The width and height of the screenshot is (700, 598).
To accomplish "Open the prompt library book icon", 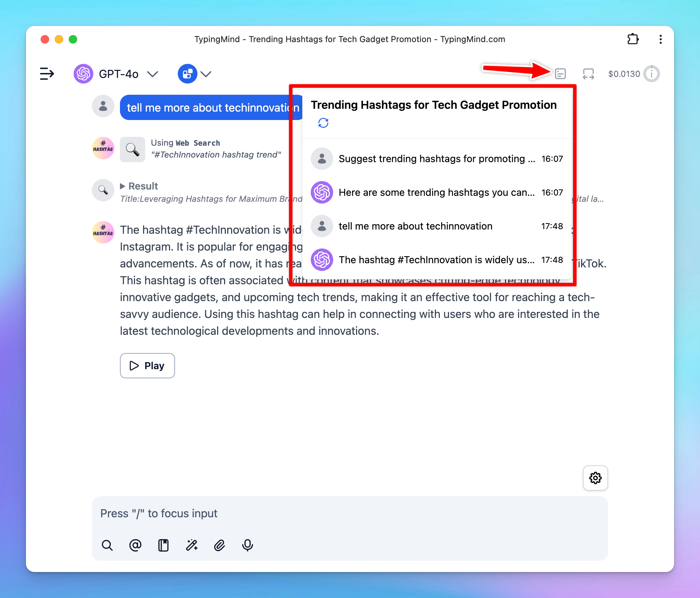I will coord(163,545).
